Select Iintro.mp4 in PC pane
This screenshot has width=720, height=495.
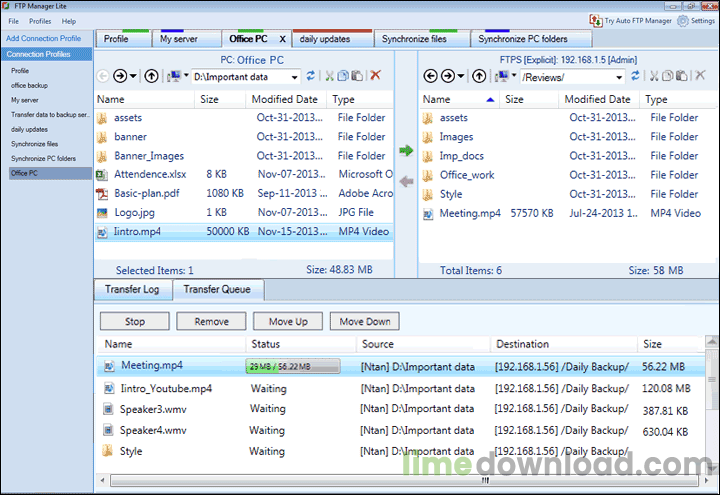click(x=244, y=232)
